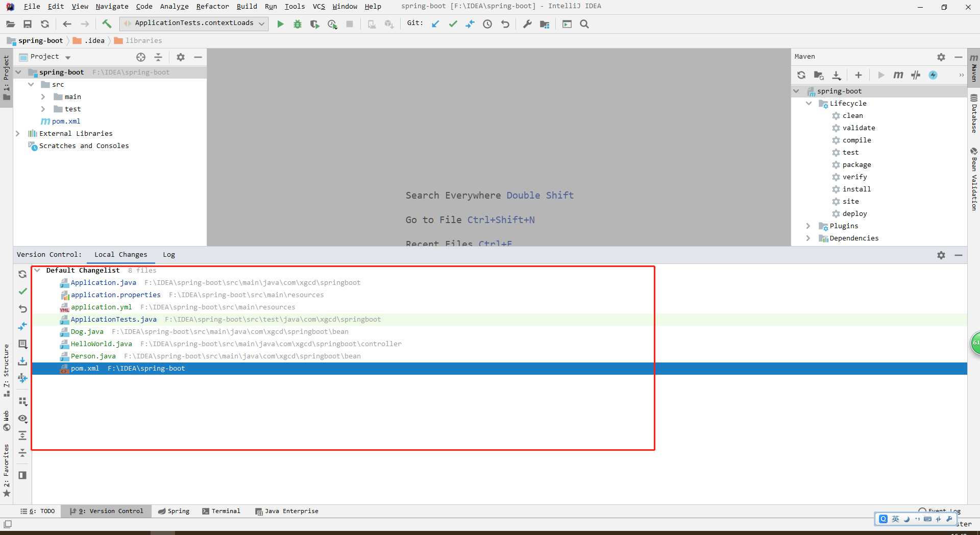The height and width of the screenshot is (535, 980).
Task: Open the TODO tool window tab
Action: pos(38,511)
